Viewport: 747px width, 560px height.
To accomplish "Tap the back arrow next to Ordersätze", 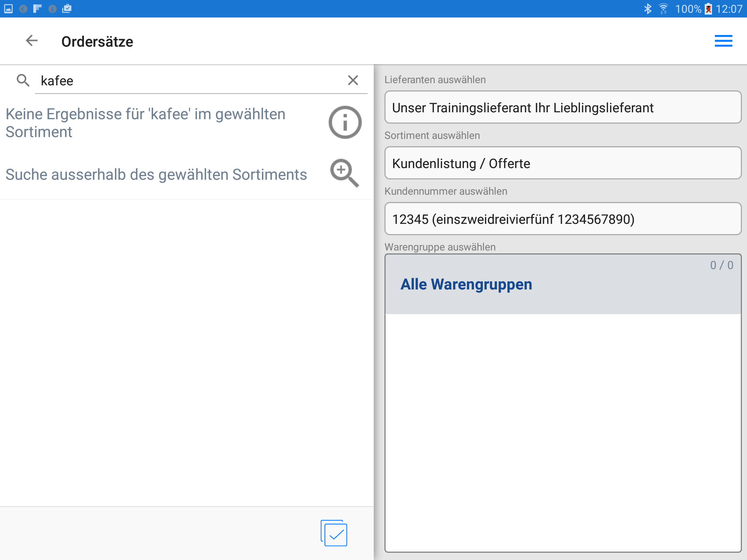I will point(32,40).
